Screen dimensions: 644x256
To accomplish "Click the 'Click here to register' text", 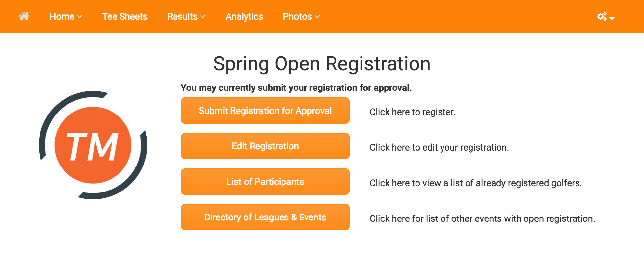I will [x=413, y=112].
